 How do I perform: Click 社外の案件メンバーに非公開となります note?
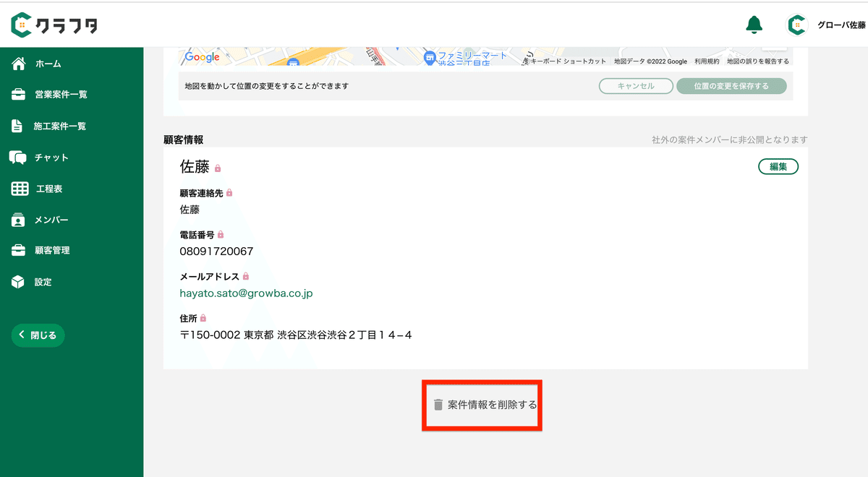[x=729, y=139]
